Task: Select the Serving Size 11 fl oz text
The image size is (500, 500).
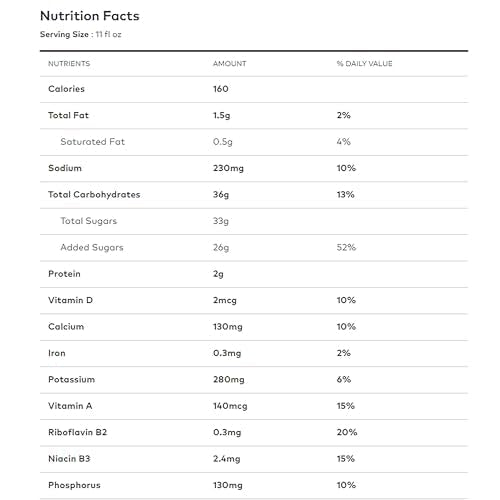Action: 81,34
